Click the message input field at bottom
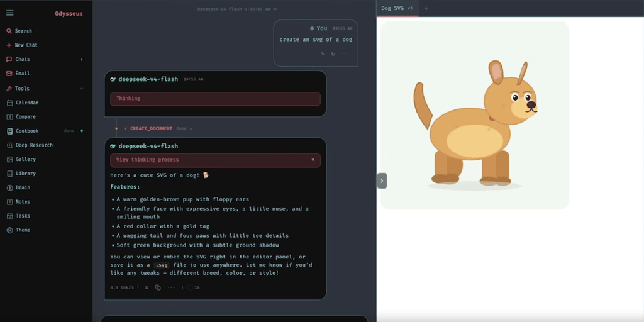The height and width of the screenshot is (322, 644). 234,319
